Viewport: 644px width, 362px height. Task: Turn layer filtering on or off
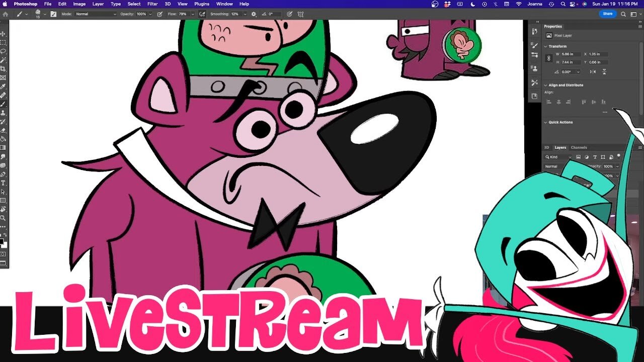(x=618, y=156)
